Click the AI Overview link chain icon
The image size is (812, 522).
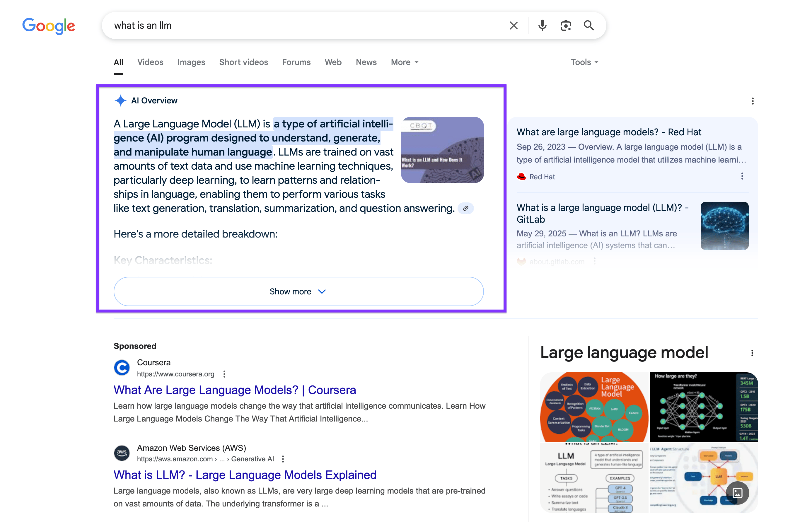click(x=466, y=208)
